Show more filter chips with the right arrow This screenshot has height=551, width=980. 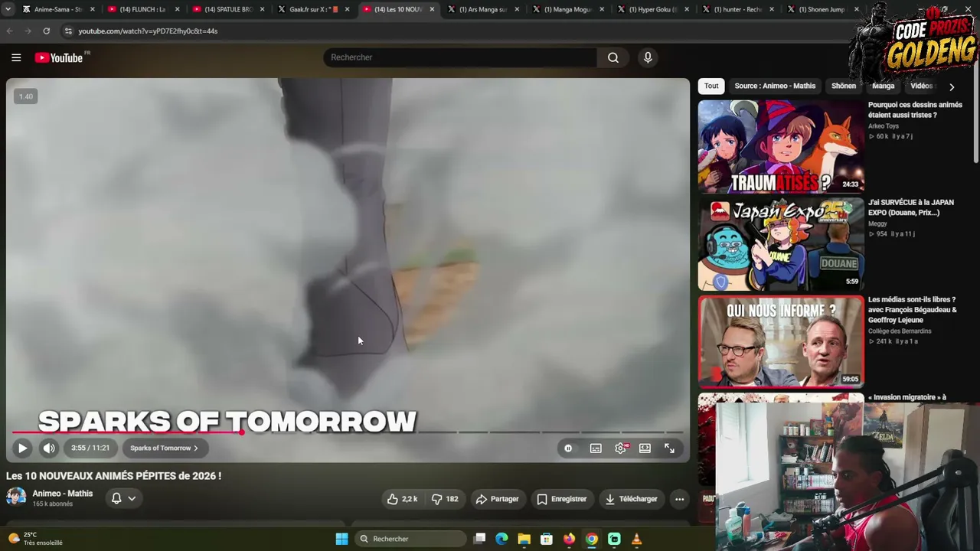coord(952,86)
